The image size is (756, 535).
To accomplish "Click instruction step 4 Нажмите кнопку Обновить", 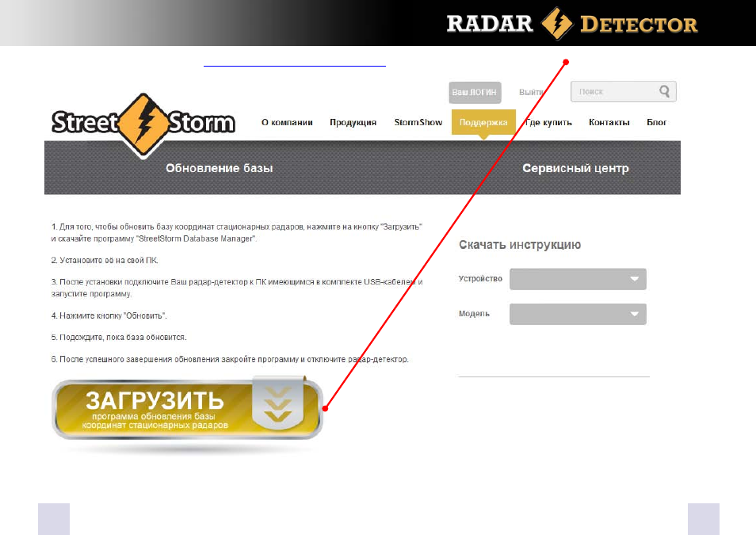I will tap(109, 316).
